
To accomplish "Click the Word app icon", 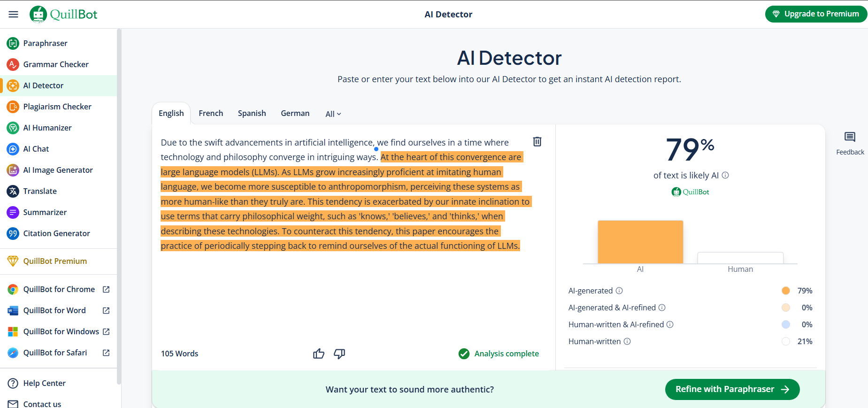I will (13, 310).
